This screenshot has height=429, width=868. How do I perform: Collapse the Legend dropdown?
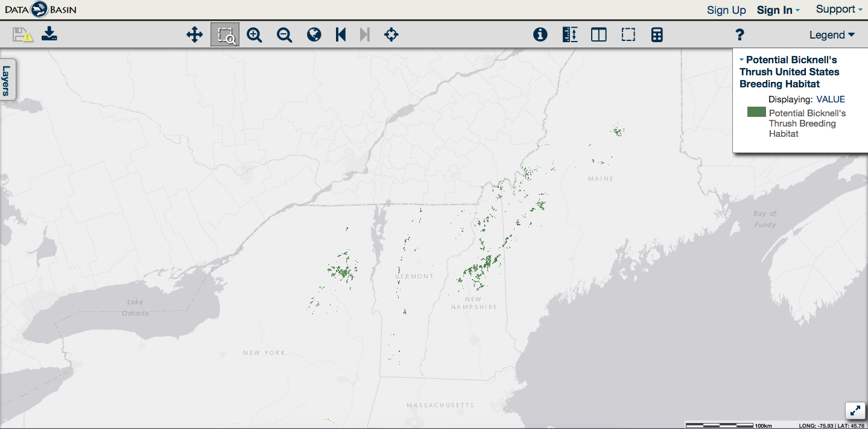[832, 35]
